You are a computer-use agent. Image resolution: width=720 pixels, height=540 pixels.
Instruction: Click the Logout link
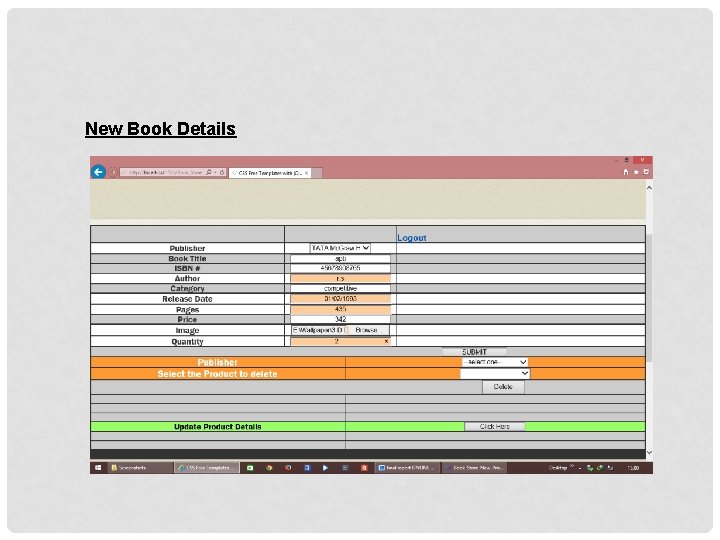411,238
